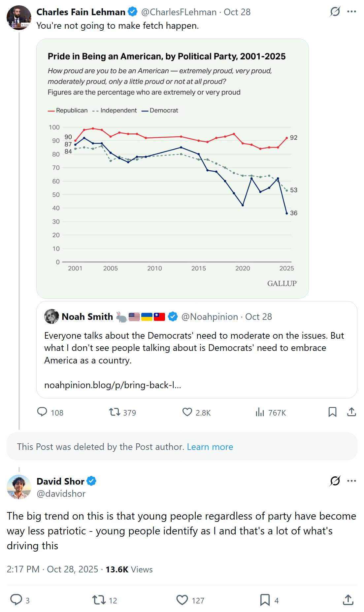Image resolution: width=364 pixels, height=612 pixels.
Task: Open the @CharlesFLehman profile handle
Action: (x=179, y=12)
